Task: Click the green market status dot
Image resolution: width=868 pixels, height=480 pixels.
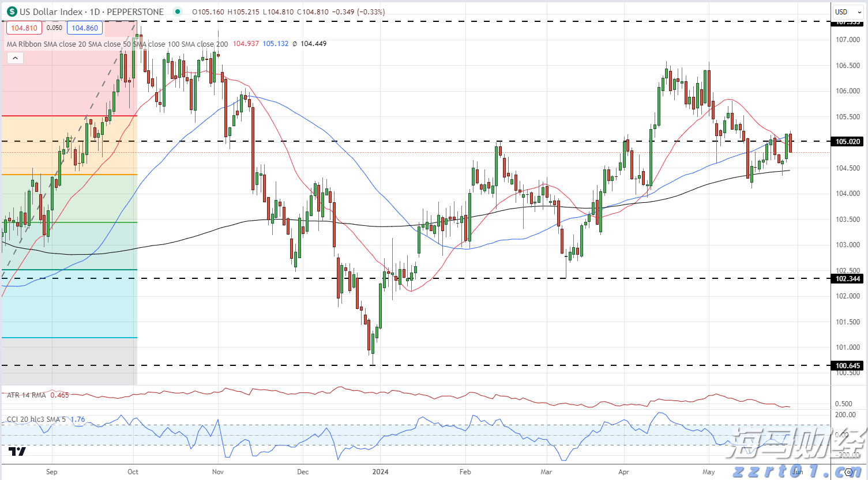Action: click(178, 12)
